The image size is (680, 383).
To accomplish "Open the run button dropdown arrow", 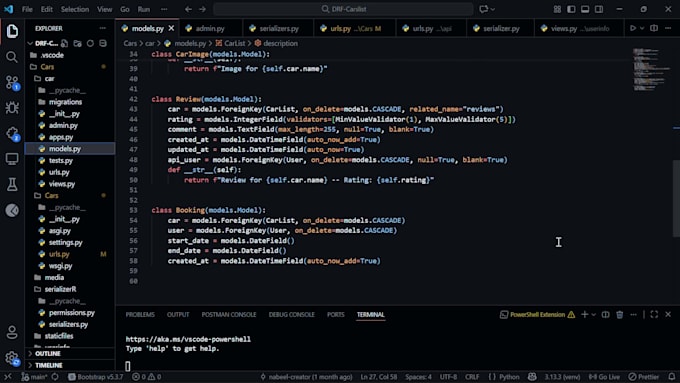I will point(642,28).
